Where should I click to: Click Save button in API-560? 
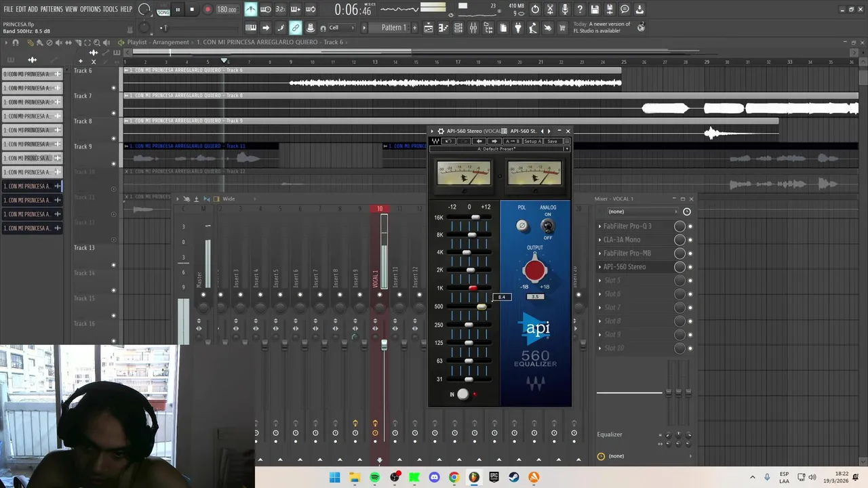[x=553, y=141]
